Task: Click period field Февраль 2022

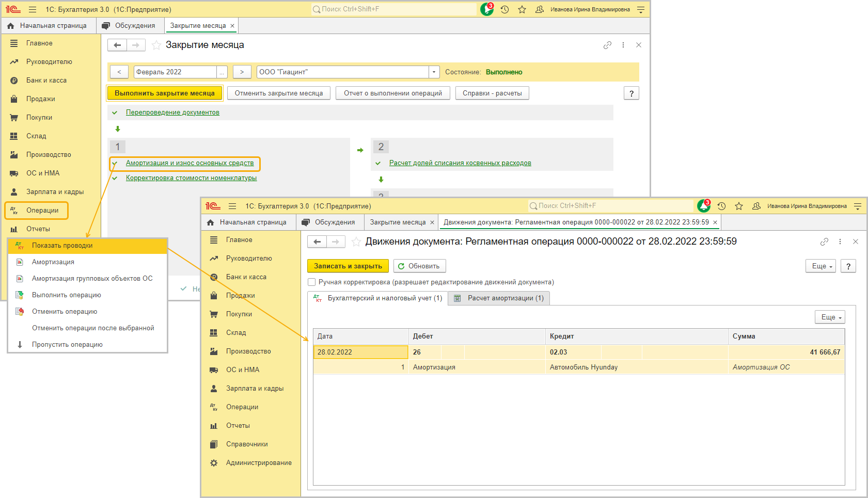Action: 175,72
